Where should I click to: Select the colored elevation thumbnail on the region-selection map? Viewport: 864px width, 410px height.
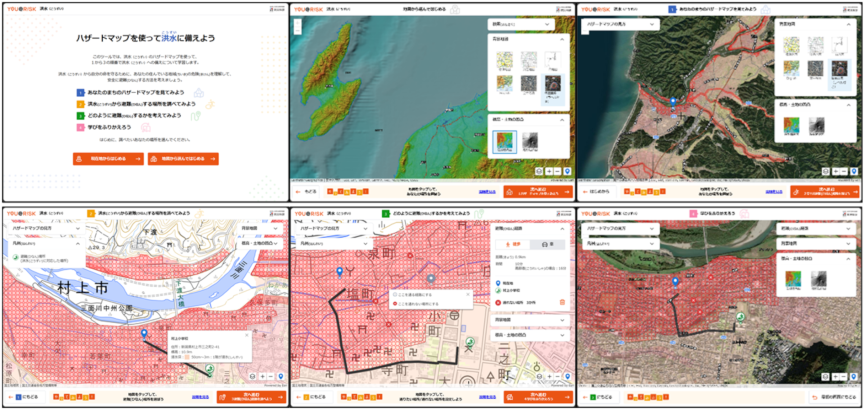[x=504, y=142]
